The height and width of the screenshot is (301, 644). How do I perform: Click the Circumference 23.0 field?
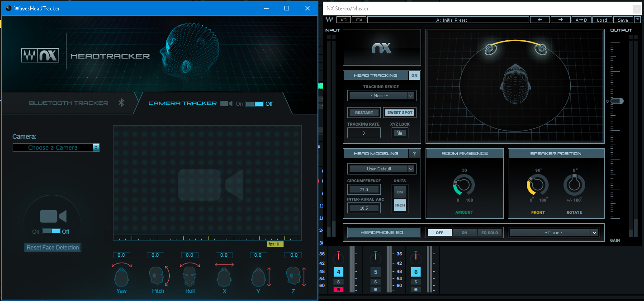pos(364,190)
